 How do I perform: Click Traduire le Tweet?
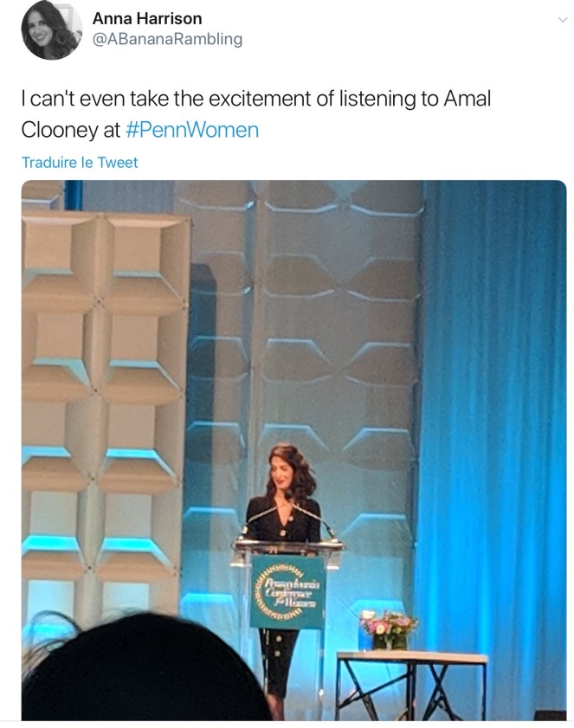tap(80, 163)
